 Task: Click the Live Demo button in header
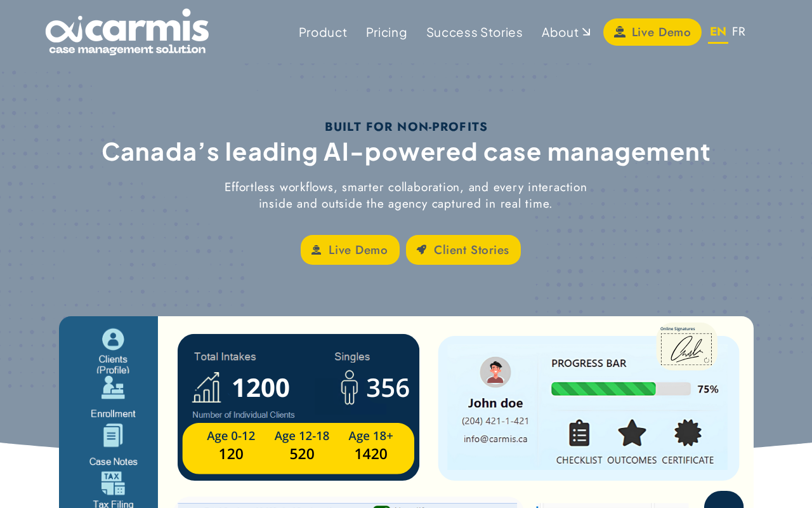652,32
